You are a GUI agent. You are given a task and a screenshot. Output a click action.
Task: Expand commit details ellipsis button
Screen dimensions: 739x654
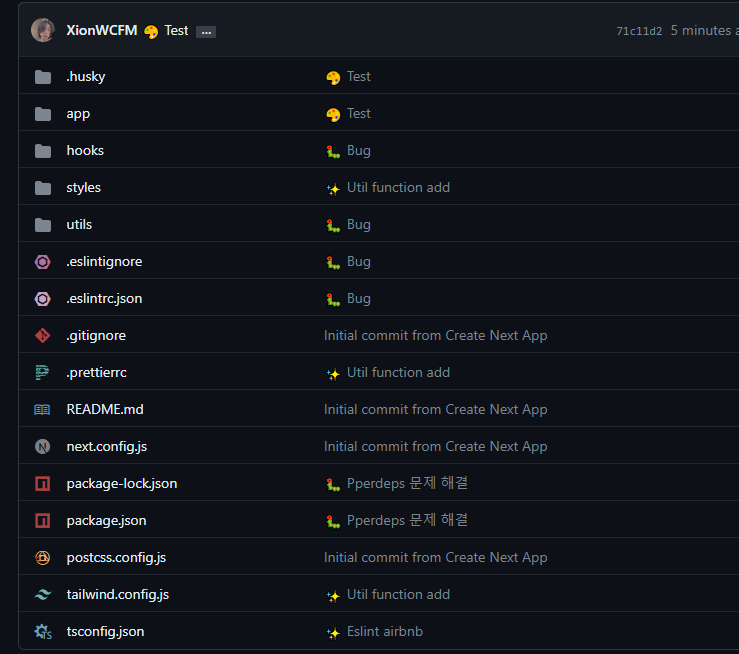point(206,32)
